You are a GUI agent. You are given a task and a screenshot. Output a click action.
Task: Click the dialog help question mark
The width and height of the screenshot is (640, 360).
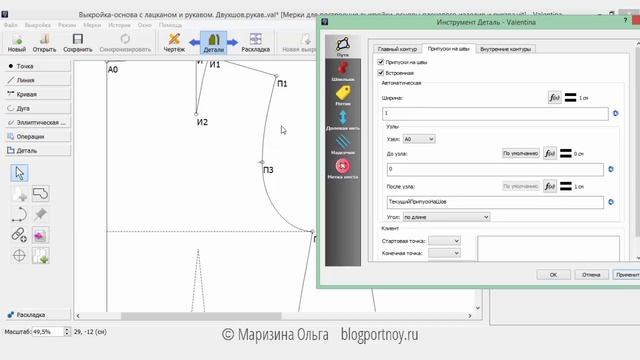click(625, 20)
